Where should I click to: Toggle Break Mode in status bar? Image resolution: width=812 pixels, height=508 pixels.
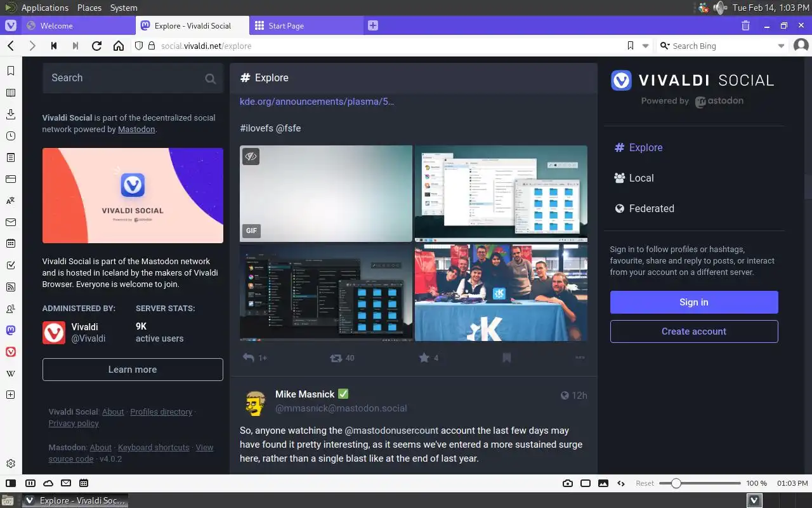click(x=30, y=483)
